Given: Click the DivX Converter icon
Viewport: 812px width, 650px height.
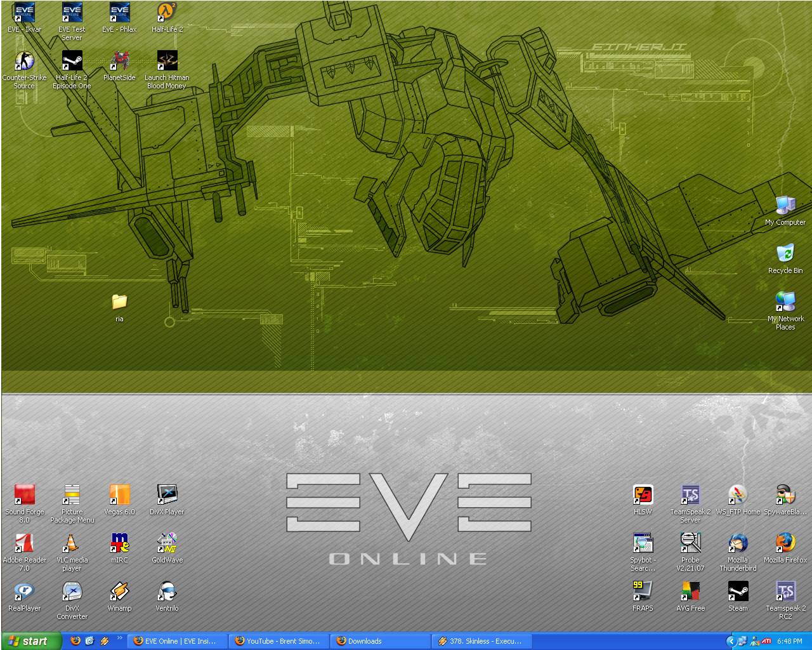Looking at the screenshot, I should 72,600.
